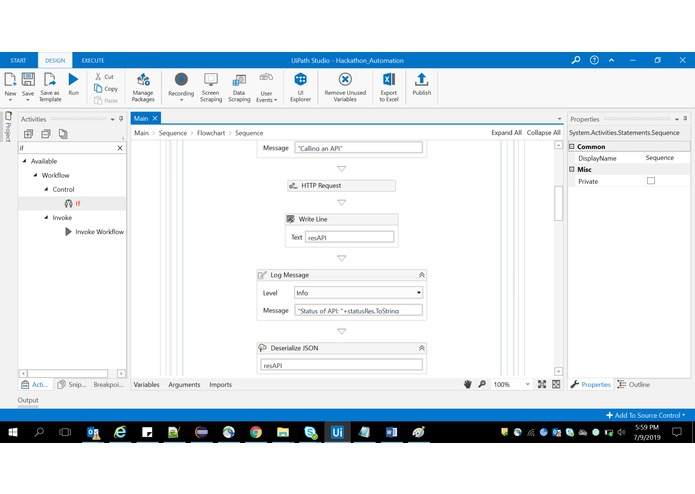The width and height of the screenshot is (695, 494).
Task: Click the Cut tool
Action: point(105,77)
